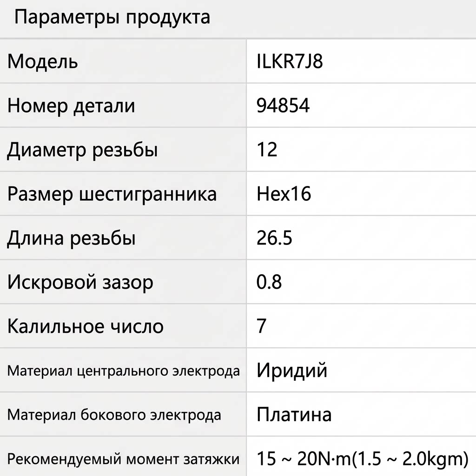Viewport: 476px width, 476px height.
Task: Click the "Калильное число" label
Action: point(86,326)
